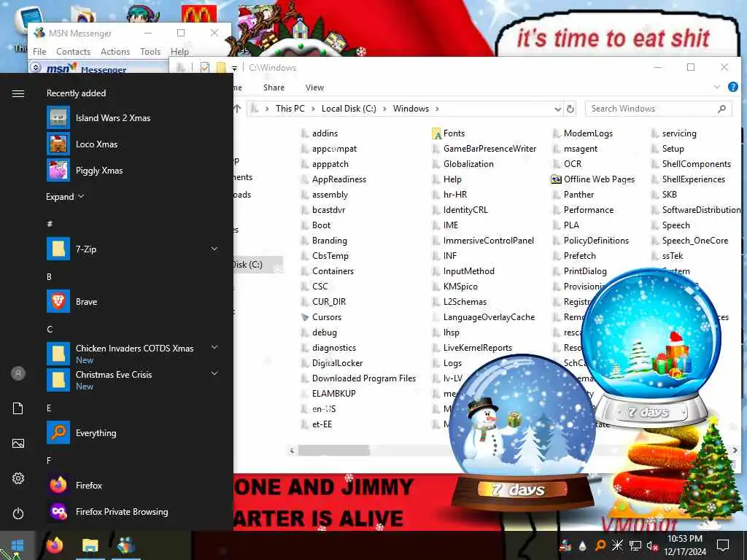Click the Start menu hamburger icon

(18, 93)
